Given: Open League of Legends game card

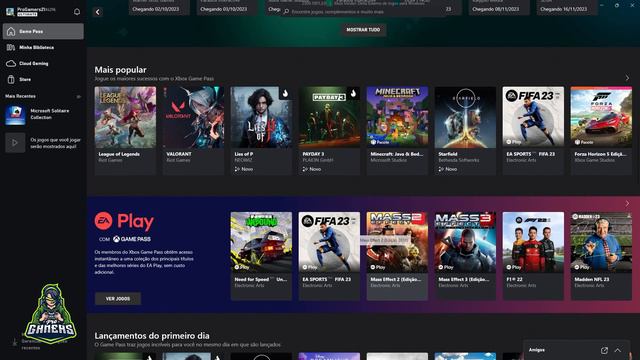Looking at the screenshot, I should point(125,131).
